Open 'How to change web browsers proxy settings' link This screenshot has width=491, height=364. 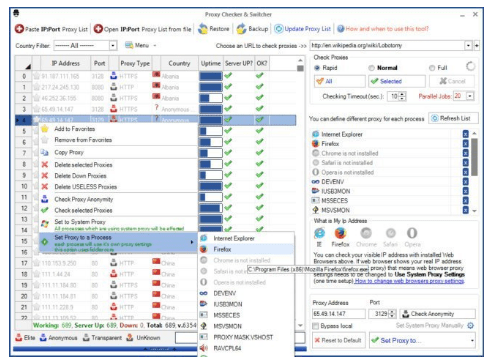pos(409,281)
